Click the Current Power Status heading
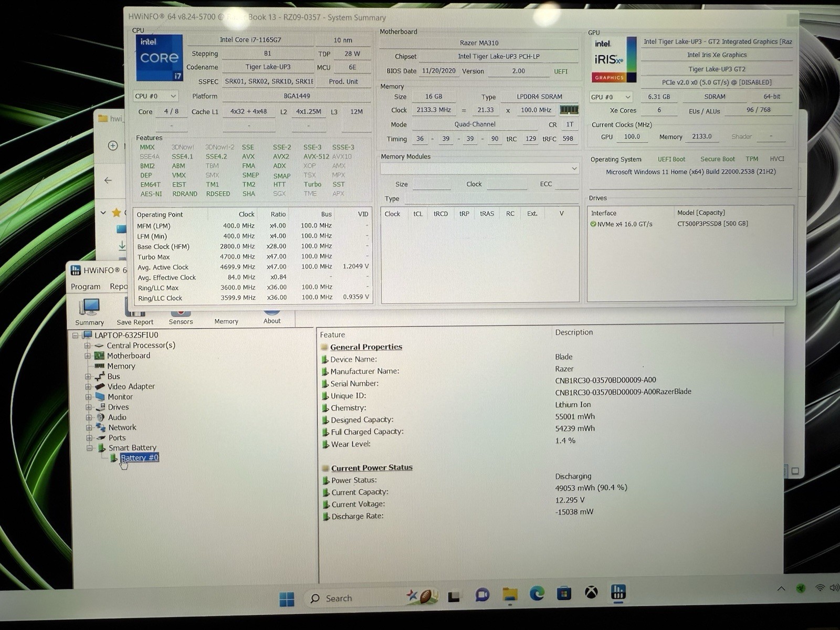The height and width of the screenshot is (630, 840). (372, 468)
